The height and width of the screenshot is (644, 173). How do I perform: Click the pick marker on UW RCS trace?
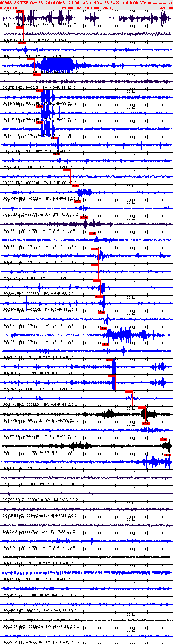pos(95,249)
